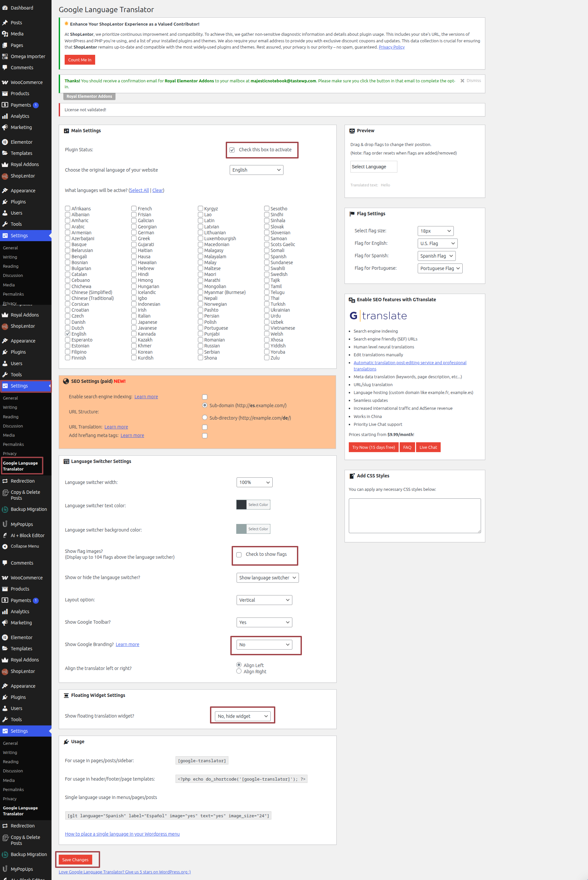The image size is (588, 880).
Task: Open the floating translation widget dropdown
Action: point(242,716)
